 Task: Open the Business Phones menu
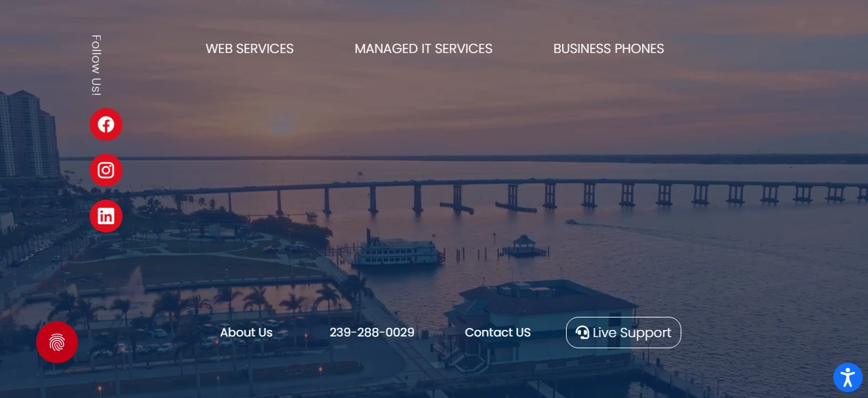(609, 48)
